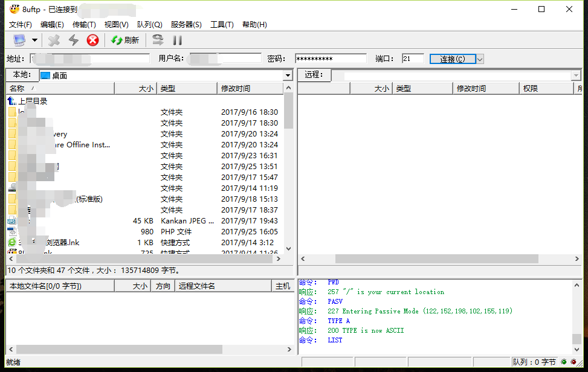Image resolution: width=588 pixels, height=372 pixels.
Task: Select the 浏览器.lnk shortcut file
Action: click(x=145, y=242)
